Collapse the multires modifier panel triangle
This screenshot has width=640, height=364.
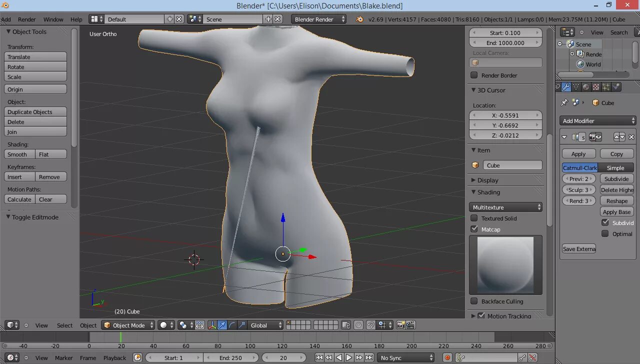pos(564,136)
